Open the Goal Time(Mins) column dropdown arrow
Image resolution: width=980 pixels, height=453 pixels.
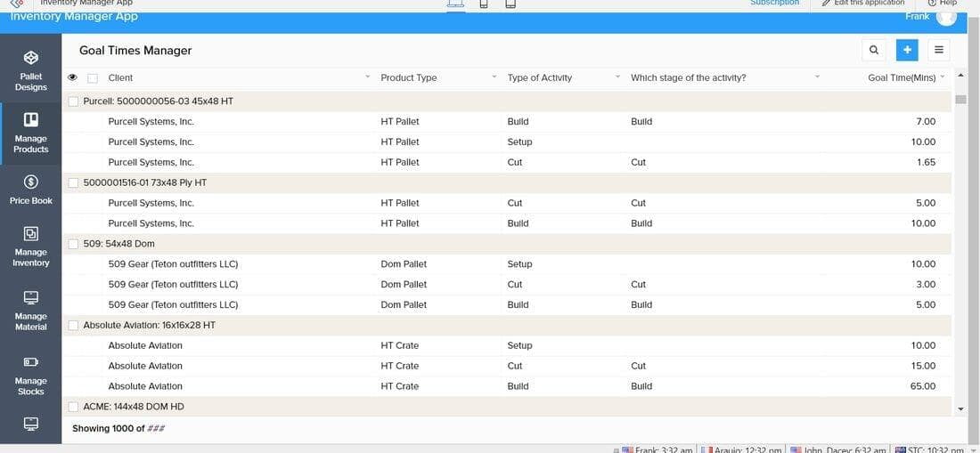[943, 77]
